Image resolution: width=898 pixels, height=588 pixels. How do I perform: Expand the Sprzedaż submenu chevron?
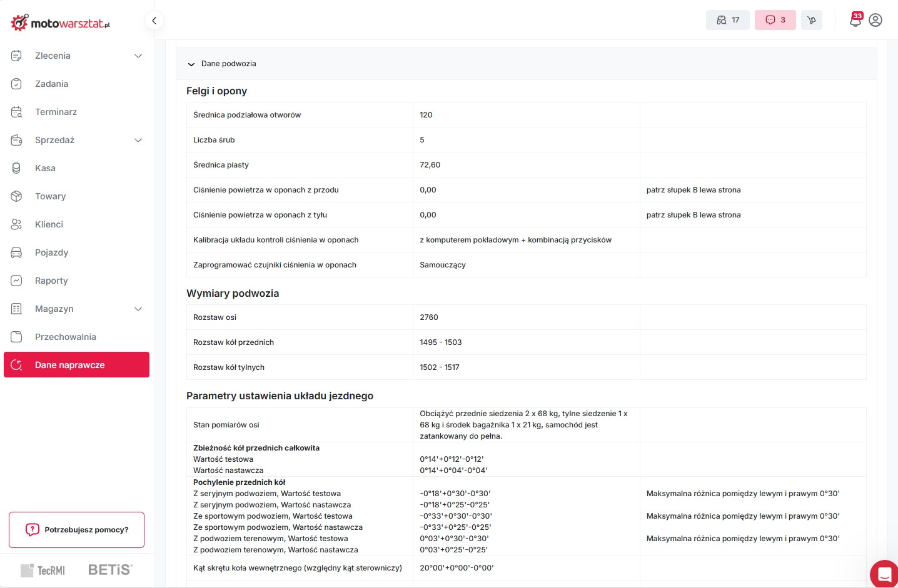(x=138, y=140)
